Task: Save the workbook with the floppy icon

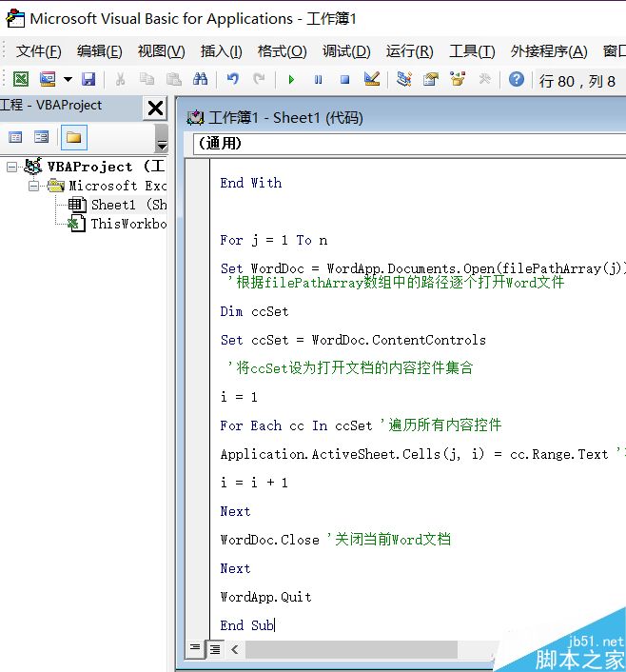Action: 88,79
